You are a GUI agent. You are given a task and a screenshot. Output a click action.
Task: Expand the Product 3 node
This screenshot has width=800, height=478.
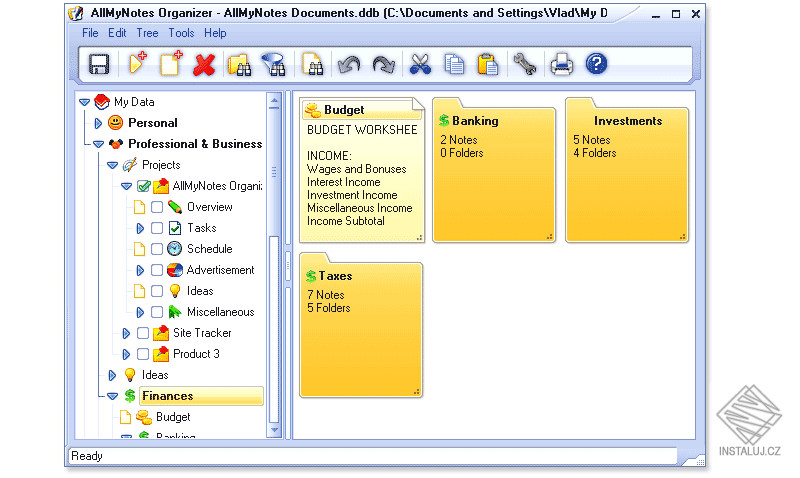(126, 354)
